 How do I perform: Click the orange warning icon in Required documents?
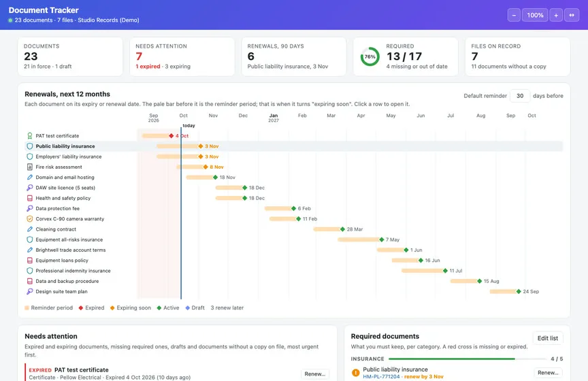[355, 373]
